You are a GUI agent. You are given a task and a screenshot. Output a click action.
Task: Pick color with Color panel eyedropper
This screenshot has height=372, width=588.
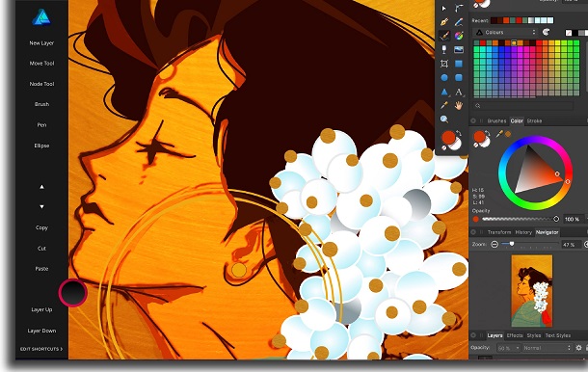[x=499, y=134]
